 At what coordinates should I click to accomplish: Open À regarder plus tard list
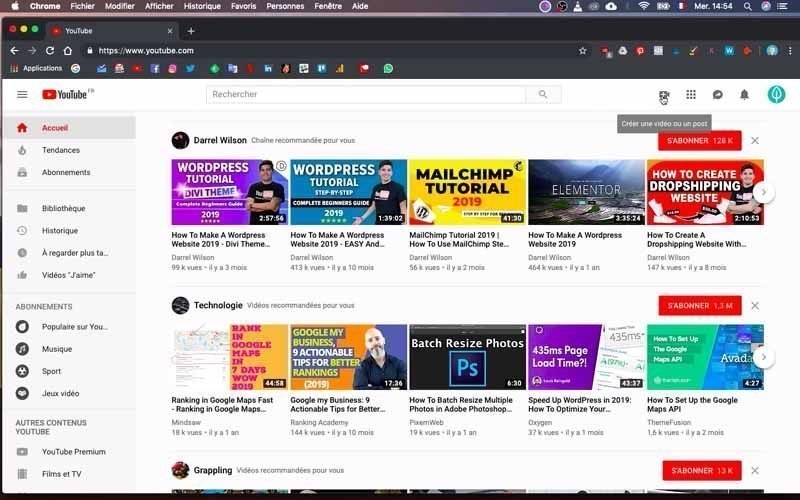69,253
